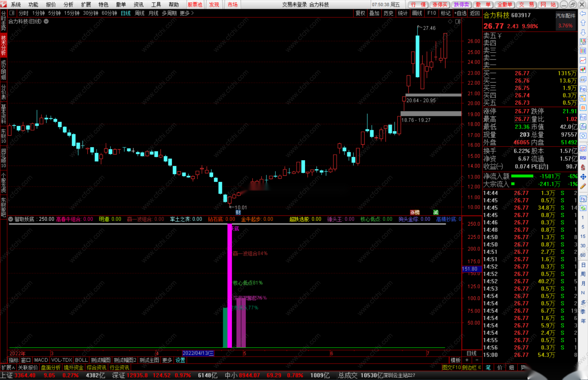Viewport: 588px width, 380px height.
Task: Expand the 合力科技(日线) chart dropdown
Action: click(46, 21)
